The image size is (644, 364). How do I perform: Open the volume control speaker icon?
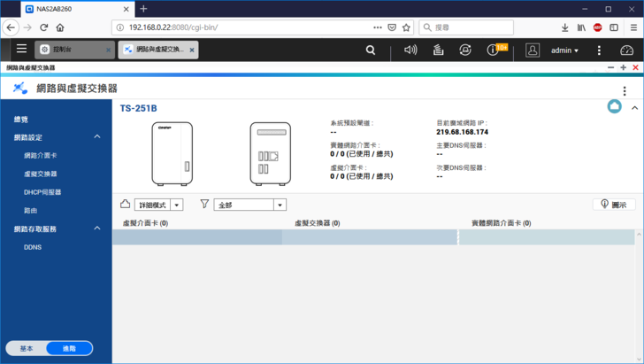click(410, 50)
